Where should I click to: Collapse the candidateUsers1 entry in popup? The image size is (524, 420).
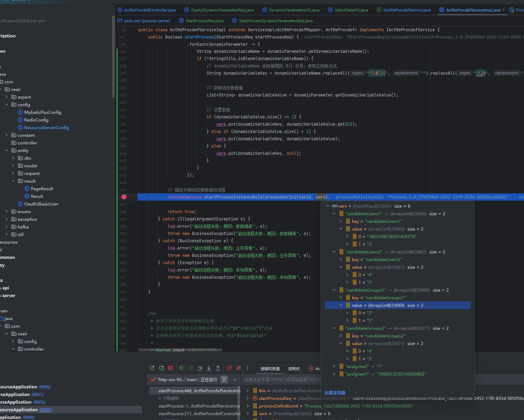pyautogui.click(x=334, y=213)
